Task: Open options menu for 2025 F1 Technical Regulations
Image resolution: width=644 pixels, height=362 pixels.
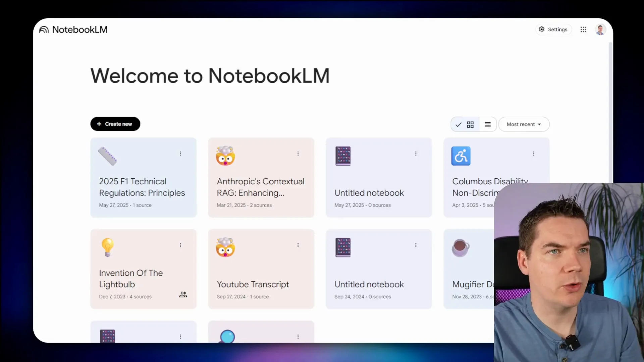Action: [180, 154]
